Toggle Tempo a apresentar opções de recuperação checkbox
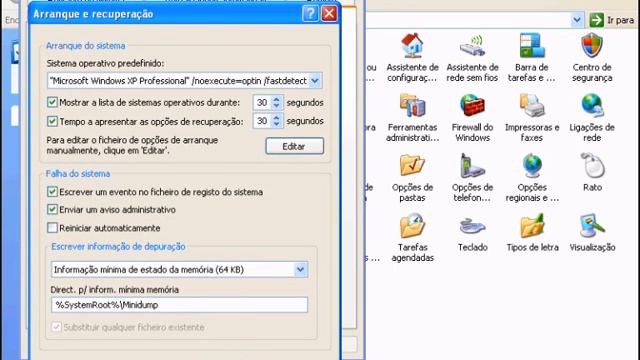Viewport: 640px width, 360px height. (x=52, y=121)
